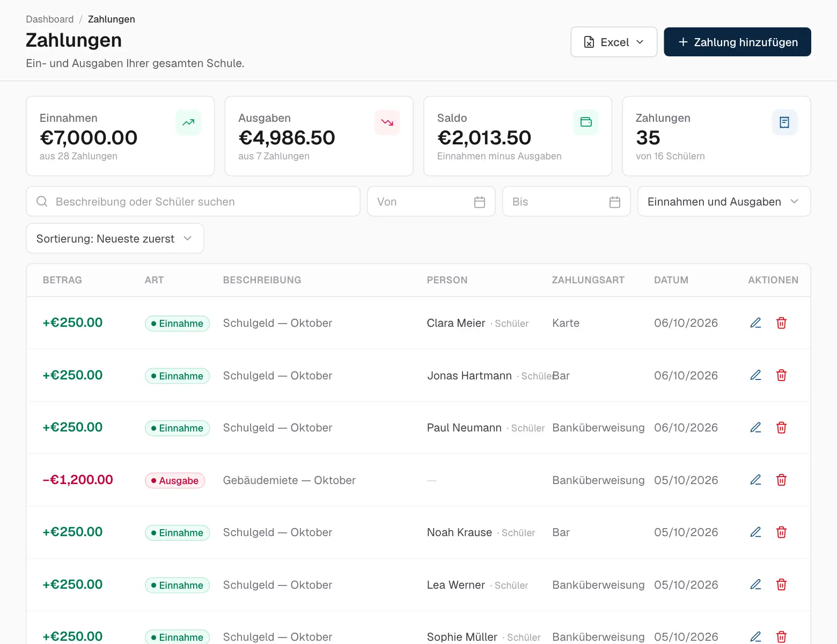This screenshot has width=837, height=644.
Task: Focus the Beschreibung oder Schüler suchen field
Action: coord(193,202)
